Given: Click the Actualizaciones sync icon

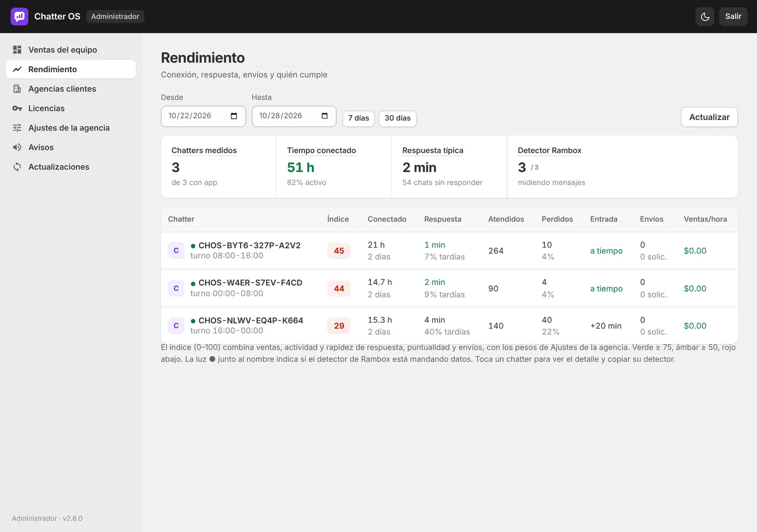Looking at the screenshot, I should pyautogui.click(x=17, y=167).
